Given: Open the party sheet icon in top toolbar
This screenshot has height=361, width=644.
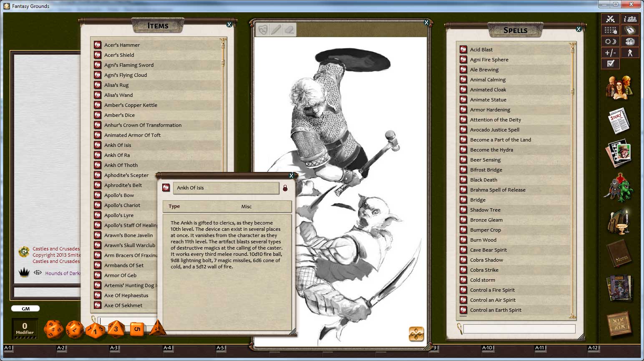Looking at the screenshot, I should pos(630,19).
